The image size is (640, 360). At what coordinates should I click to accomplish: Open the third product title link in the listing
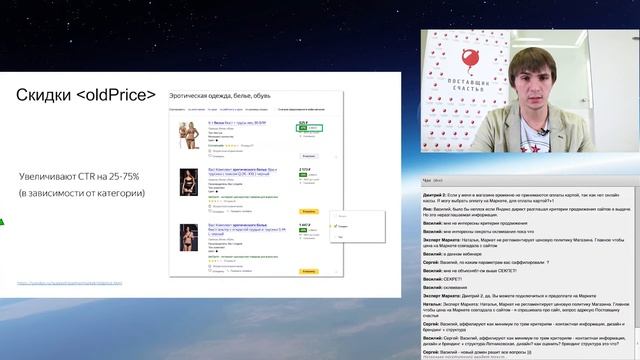247,229
